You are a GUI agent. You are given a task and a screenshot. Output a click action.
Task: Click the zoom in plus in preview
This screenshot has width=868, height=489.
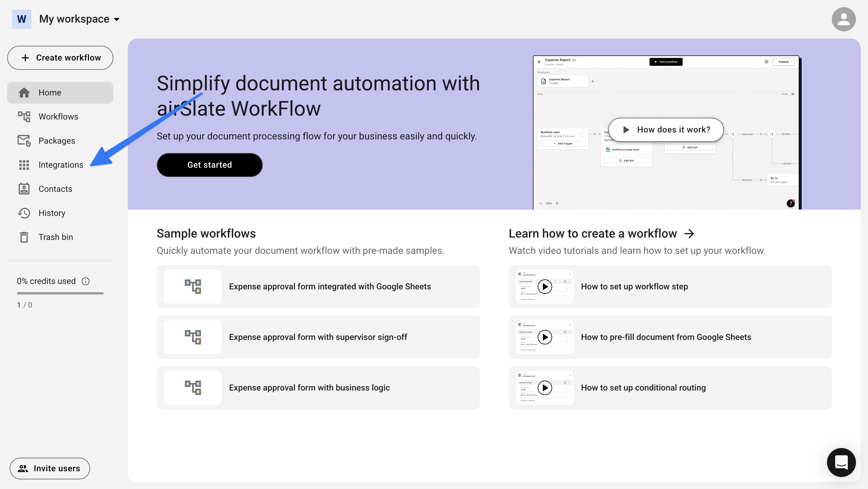coord(557,204)
